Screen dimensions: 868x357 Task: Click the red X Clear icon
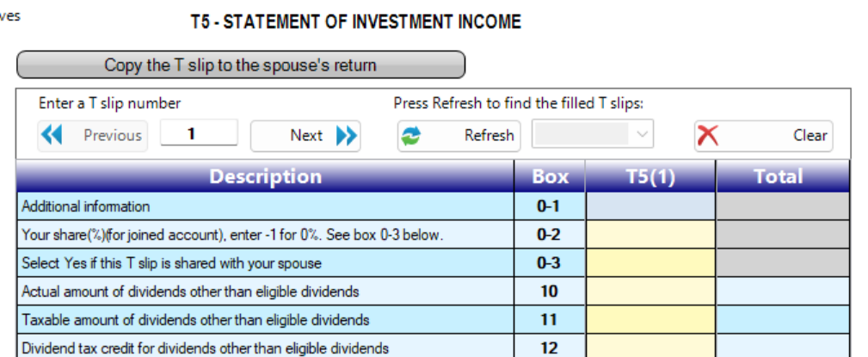coord(708,136)
